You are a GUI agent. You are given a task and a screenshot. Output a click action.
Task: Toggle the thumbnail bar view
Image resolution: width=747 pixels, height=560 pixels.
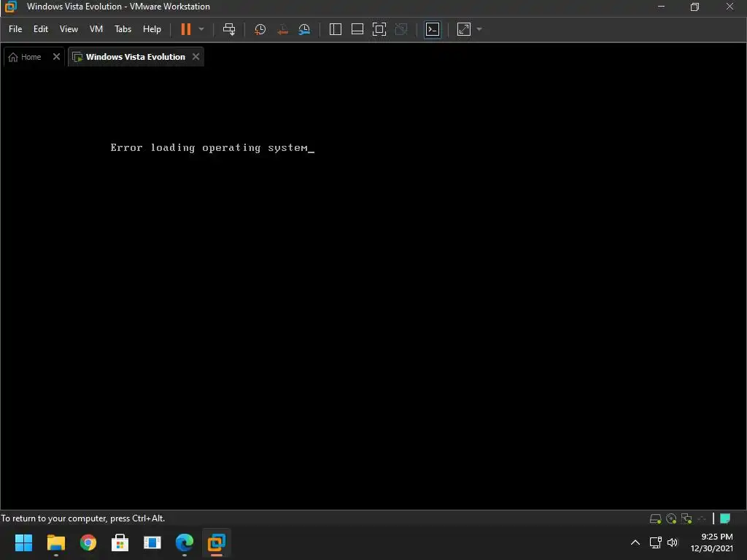357,29
